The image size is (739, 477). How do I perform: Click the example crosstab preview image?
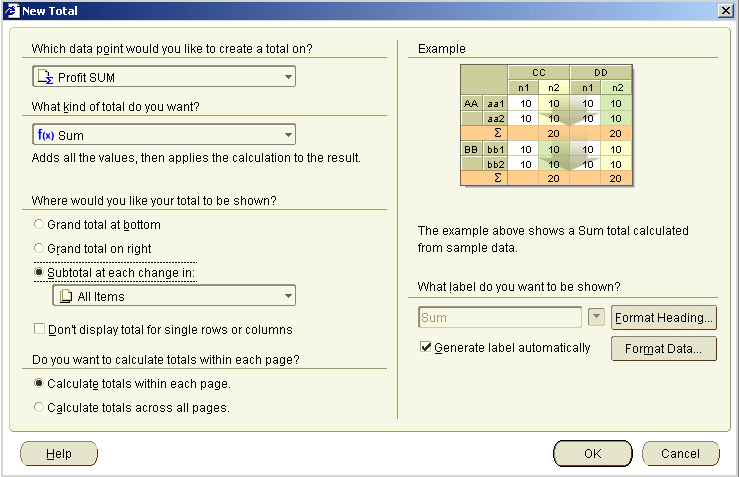tap(546, 125)
